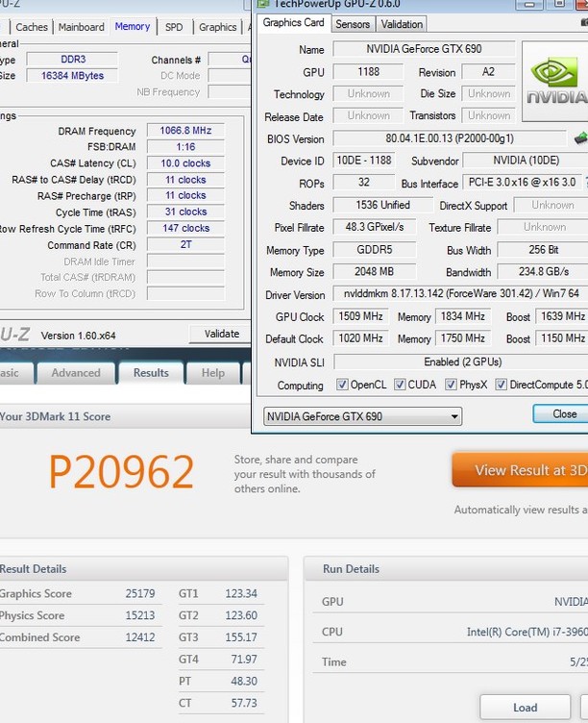Click the GPU-Z title bar app icon
Image resolution: width=588 pixels, height=723 pixels.
[x=262, y=4]
